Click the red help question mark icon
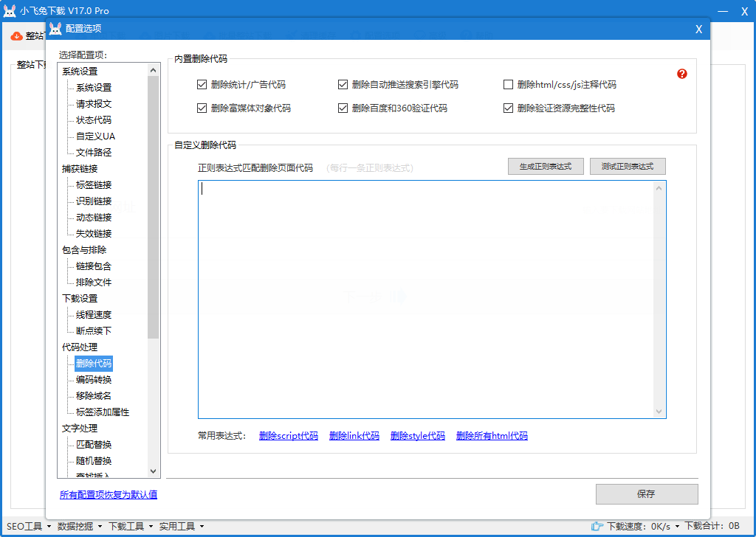The image size is (756, 537). coord(682,74)
